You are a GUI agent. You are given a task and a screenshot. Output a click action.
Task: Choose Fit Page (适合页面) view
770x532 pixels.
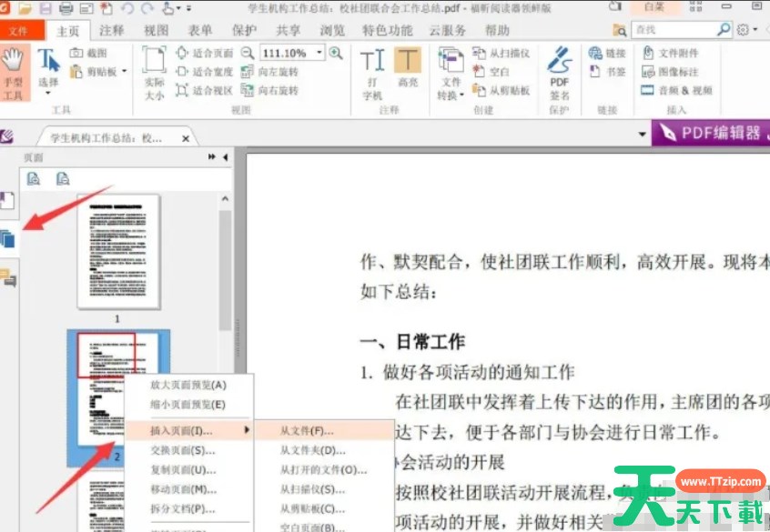[x=205, y=53]
